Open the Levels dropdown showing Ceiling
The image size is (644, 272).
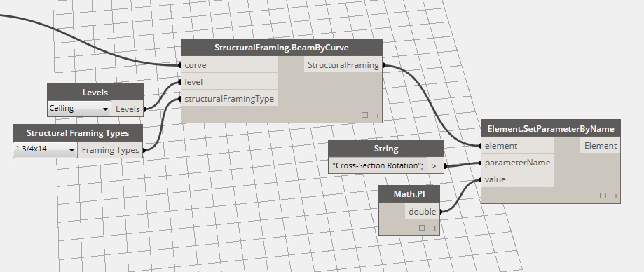pos(79,109)
